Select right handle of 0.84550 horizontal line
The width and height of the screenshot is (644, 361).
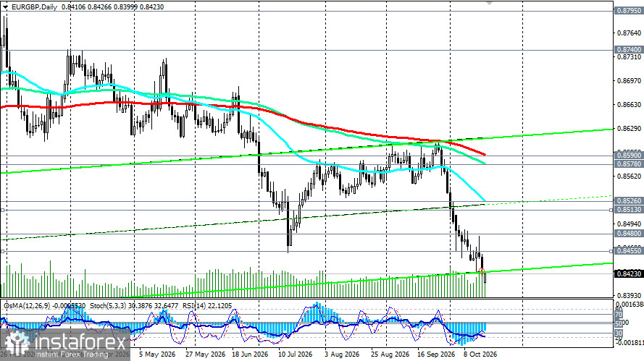(611, 251)
